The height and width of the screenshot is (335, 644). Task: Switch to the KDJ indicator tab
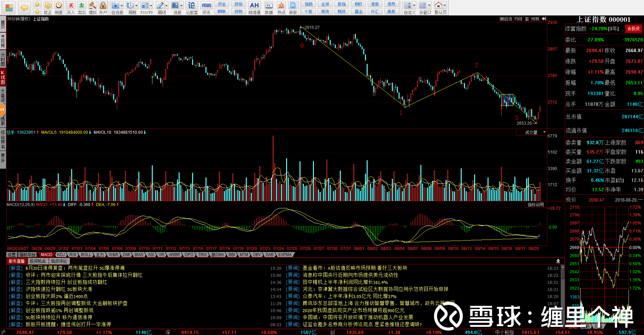[60, 255]
